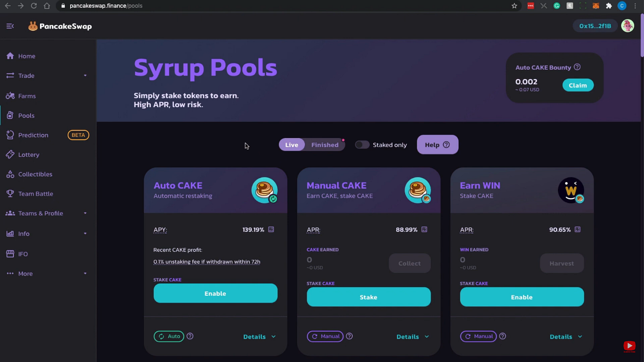Expand Details on Auto CAKE card
This screenshot has width=644, height=362.
(259, 337)
